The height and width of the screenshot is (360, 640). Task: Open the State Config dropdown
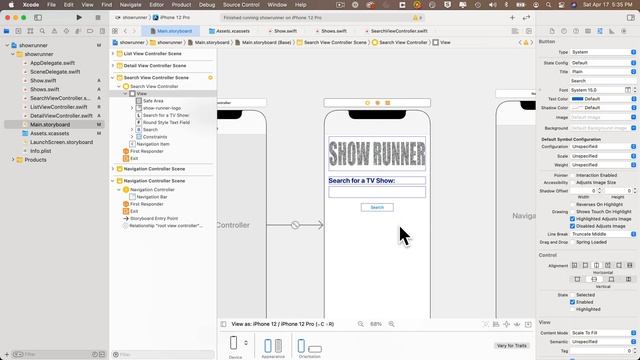click(x=603, y=63)
